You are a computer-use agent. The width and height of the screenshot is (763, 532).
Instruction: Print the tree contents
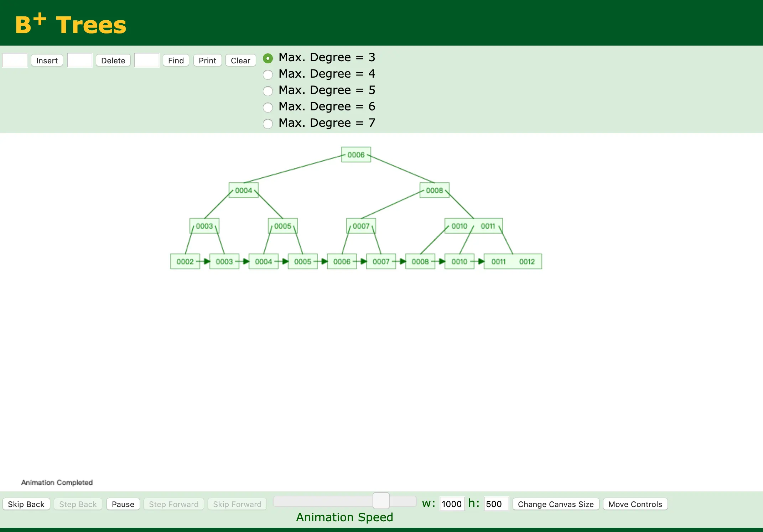point(207,61)
